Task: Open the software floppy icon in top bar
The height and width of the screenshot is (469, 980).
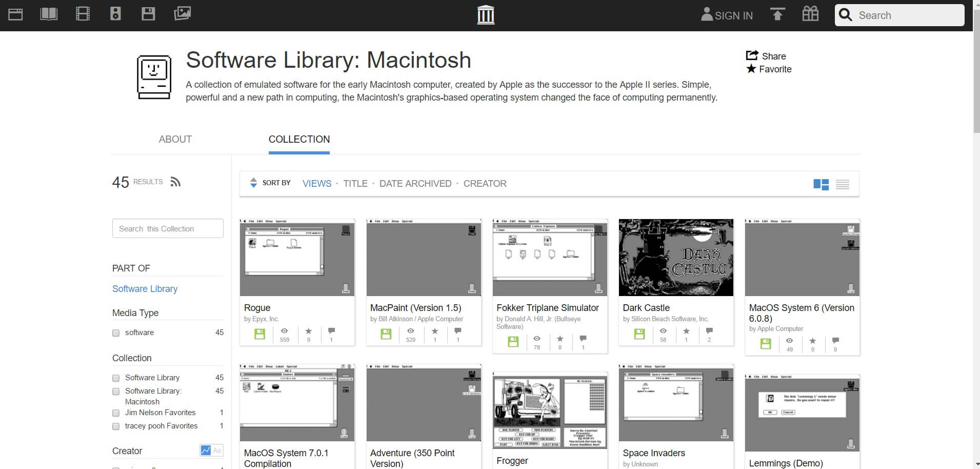Action: (x=148, y=14)
